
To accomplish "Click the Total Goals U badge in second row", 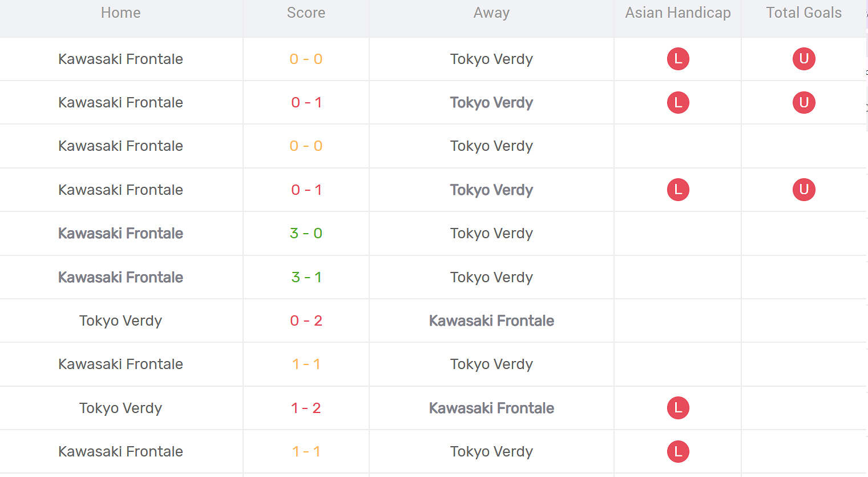I will pos(804,103).
